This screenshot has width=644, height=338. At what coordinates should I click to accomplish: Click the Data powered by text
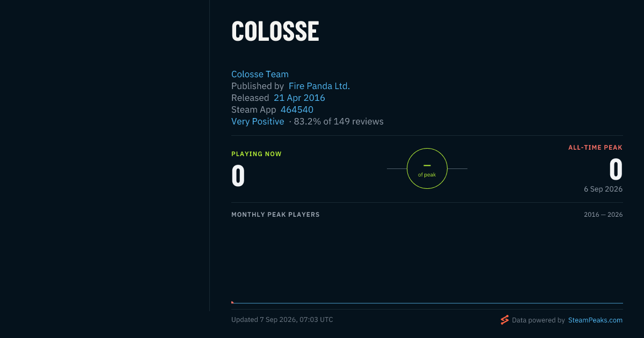click(538, 320)
